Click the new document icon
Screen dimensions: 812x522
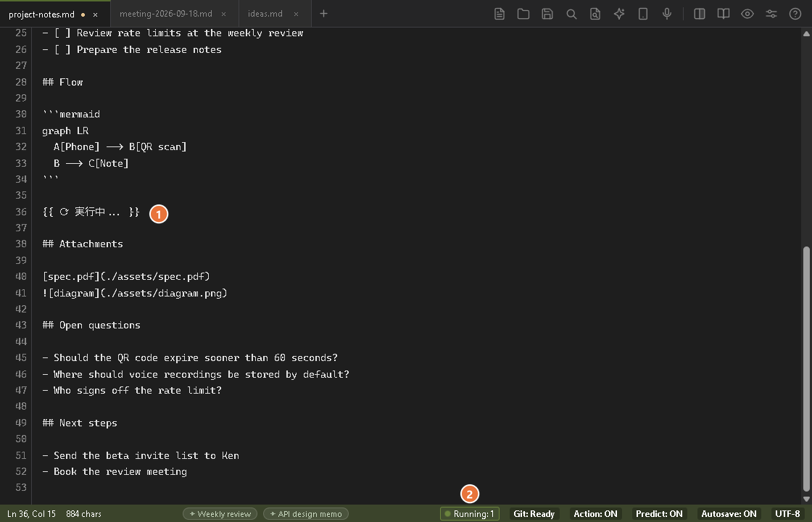click(500, 14)
